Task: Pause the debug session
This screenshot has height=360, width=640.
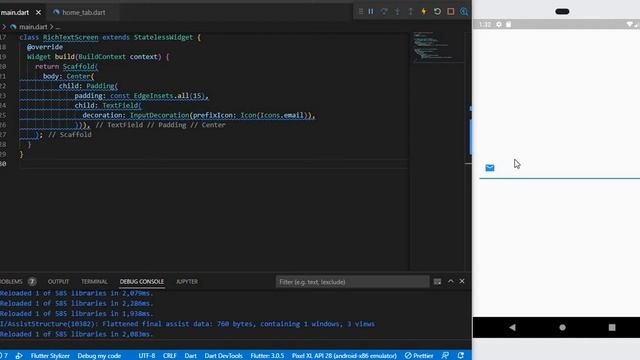Action: [371, 12]
